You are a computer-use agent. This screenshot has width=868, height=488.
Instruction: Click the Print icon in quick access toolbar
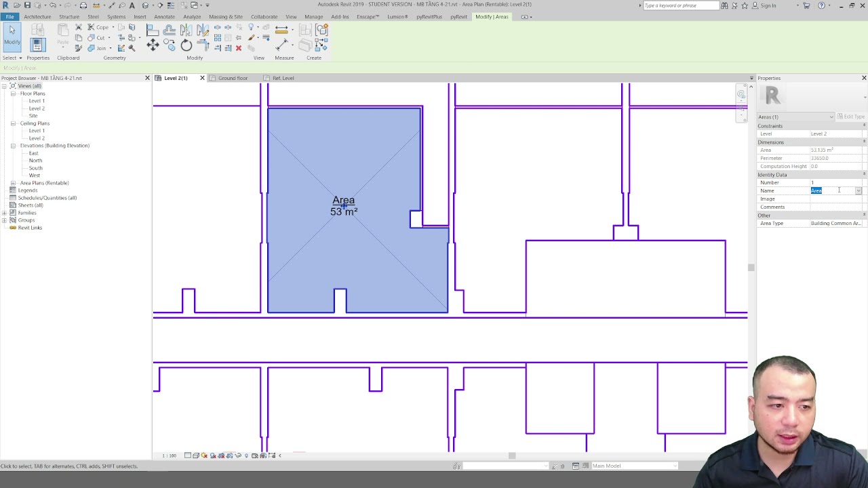[83, 5]
